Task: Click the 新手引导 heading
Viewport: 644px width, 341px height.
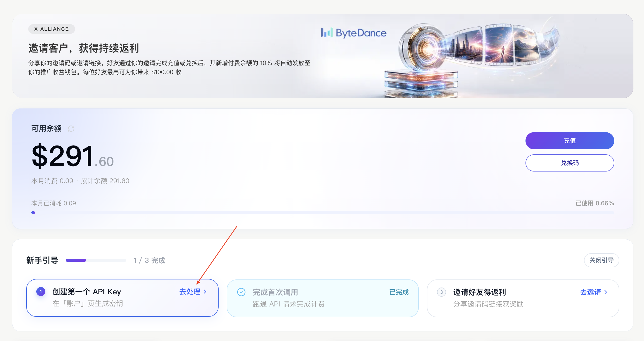Action: click(42, 260)
